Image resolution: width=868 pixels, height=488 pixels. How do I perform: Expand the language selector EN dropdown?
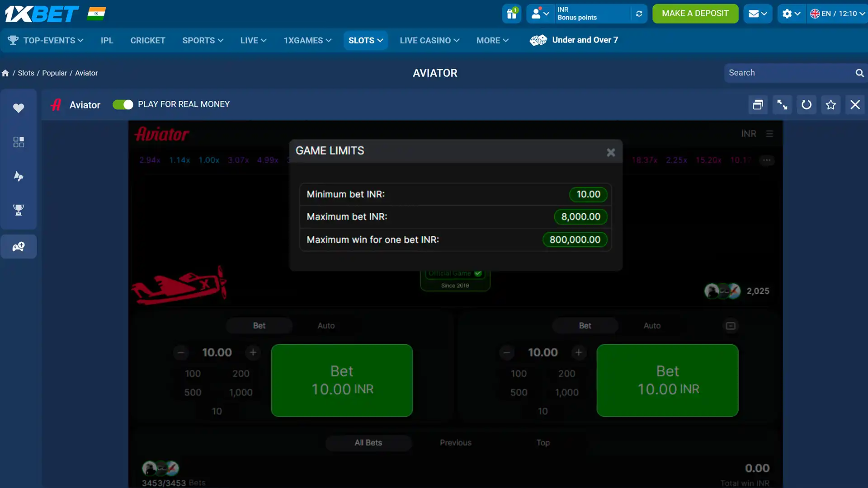click(x=838, y=14)
